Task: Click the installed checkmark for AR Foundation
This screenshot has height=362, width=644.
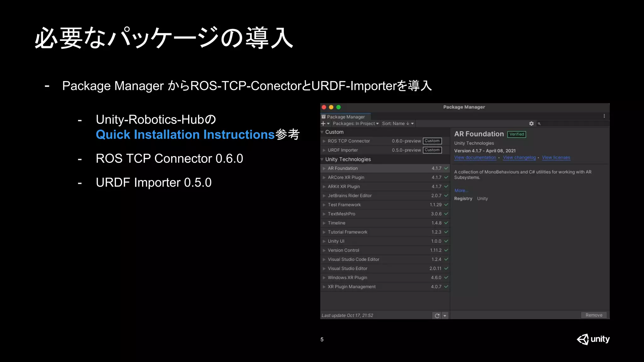Action: coord(446,168)
